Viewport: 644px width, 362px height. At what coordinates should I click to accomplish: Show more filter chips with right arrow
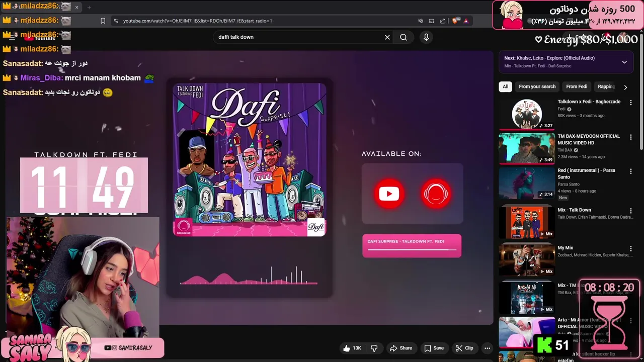pyautogui.click(x=625, y=87)
